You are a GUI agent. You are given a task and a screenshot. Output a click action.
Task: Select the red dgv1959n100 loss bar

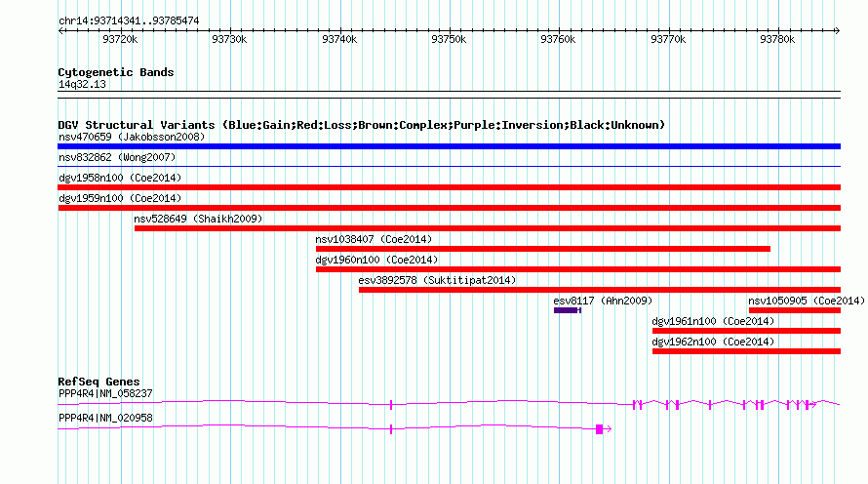point(449,208)
